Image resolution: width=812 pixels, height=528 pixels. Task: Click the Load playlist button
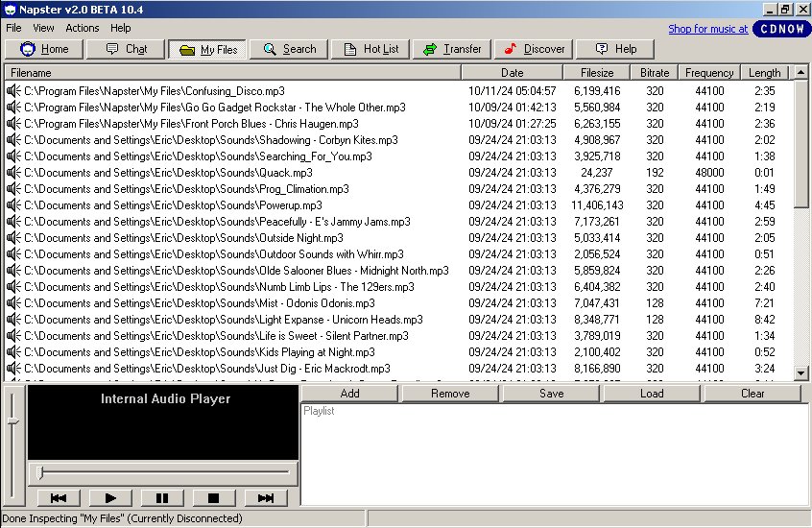pyautogui.click(x=652, y=394)
